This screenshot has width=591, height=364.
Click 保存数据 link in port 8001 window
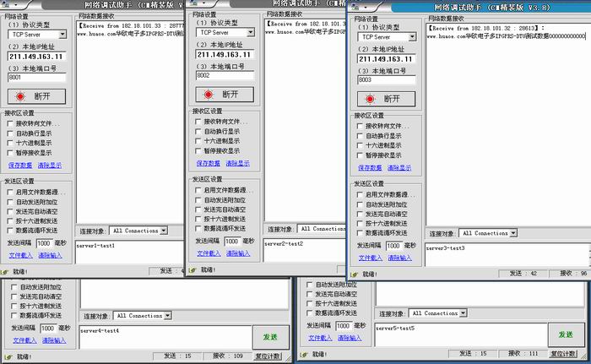19,166
